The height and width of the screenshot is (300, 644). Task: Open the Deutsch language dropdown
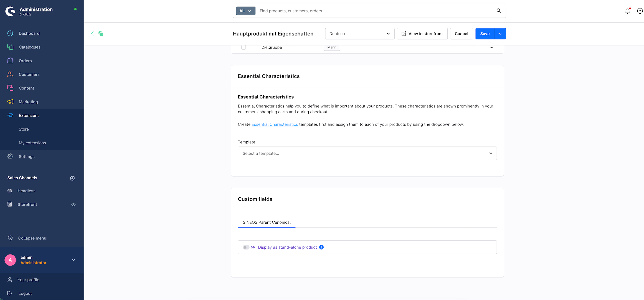point(359,34)
